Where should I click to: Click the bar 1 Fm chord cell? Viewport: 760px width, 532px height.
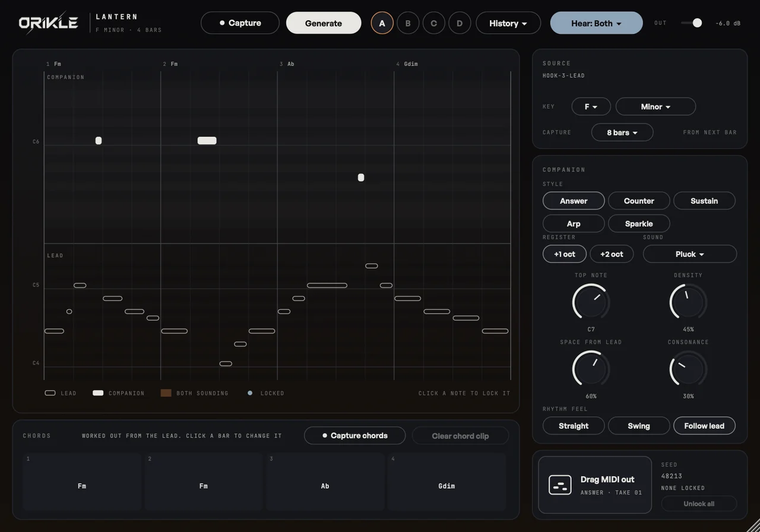[82, 482]
